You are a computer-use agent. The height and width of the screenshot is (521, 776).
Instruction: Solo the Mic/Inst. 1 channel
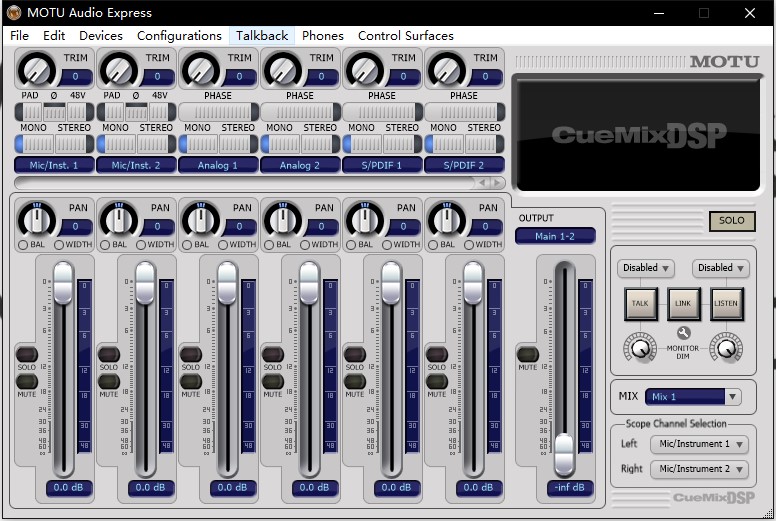coord(26,354)
